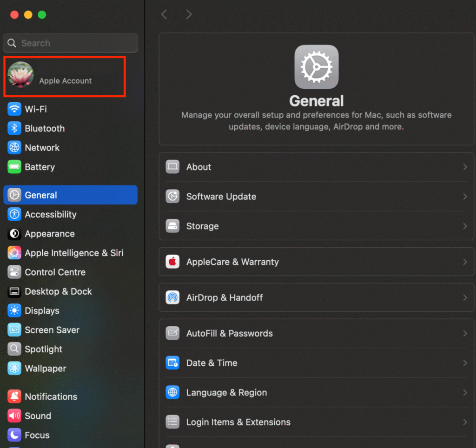The height and width of the screenshot is (448, 476).
Task: Open the Bluetooth settings pane
Action: [71, 128]
